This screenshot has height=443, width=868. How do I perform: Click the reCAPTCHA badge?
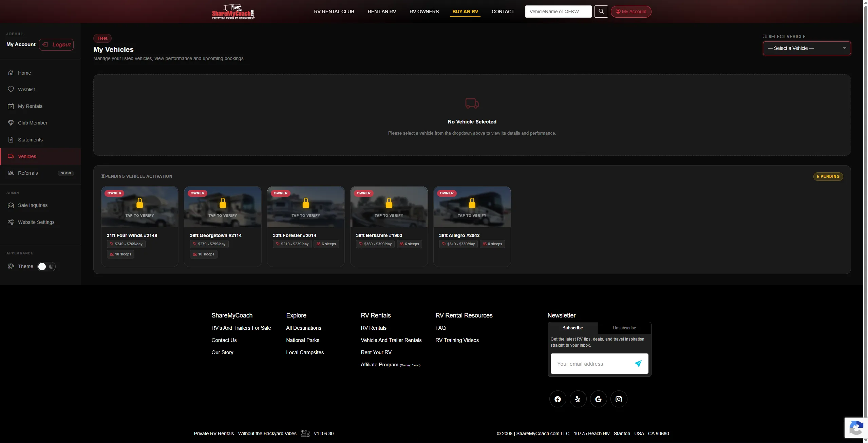point(856,428)
